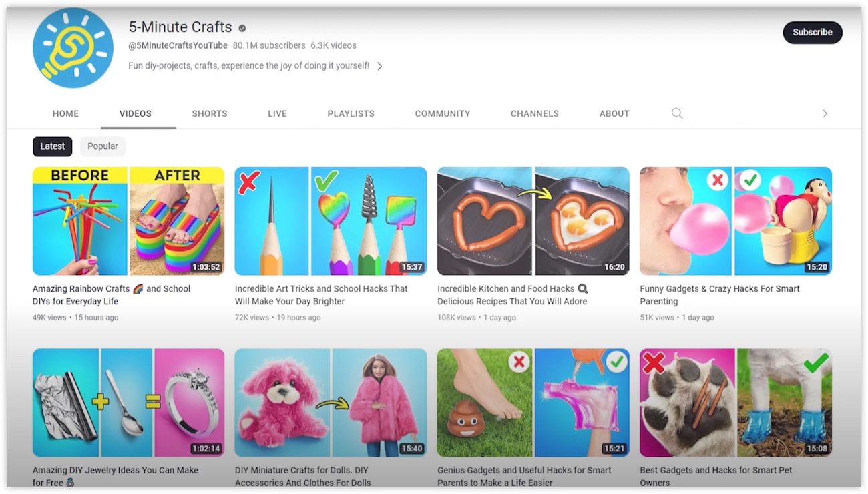Open the LIVE tab
This screenshot has width=868, height=494.
point(277,113)
